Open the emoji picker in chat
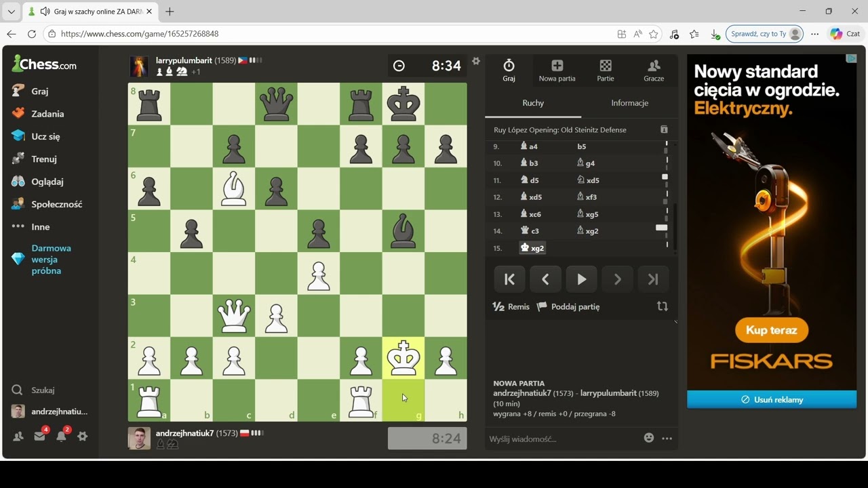The width and height of the screenshot is (868, 488). coord(649,438)
